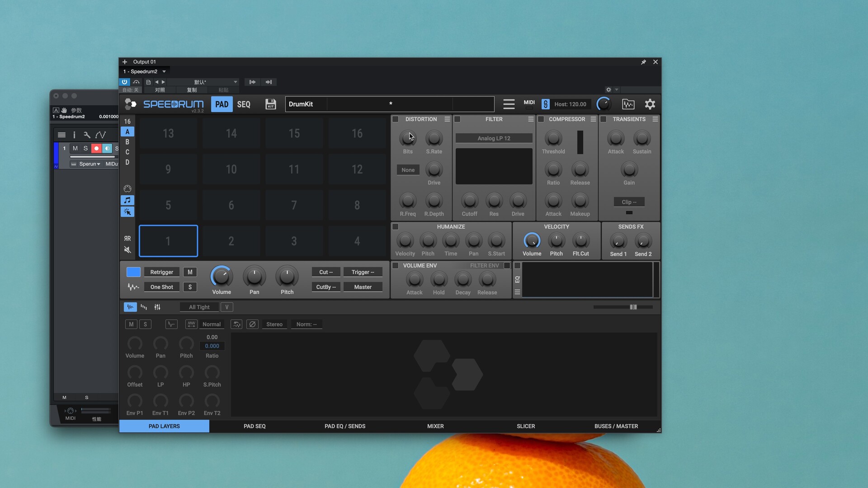Enable the Volume Env checkbox

(395, 266)
